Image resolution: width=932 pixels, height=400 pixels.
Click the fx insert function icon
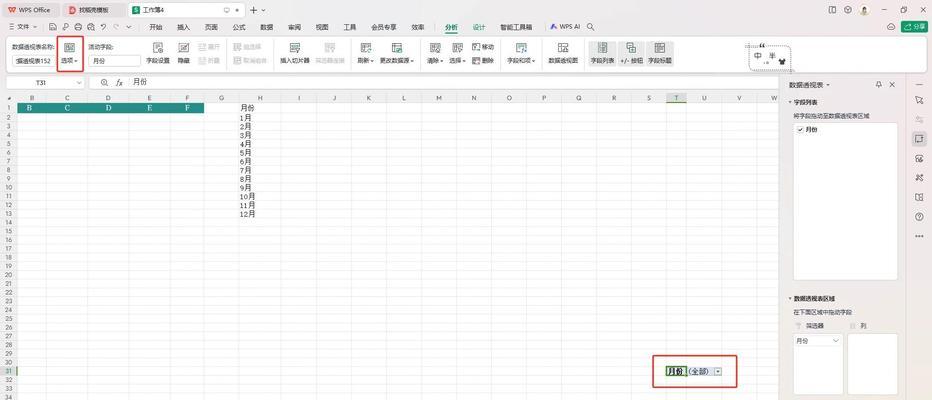point(119,83)
